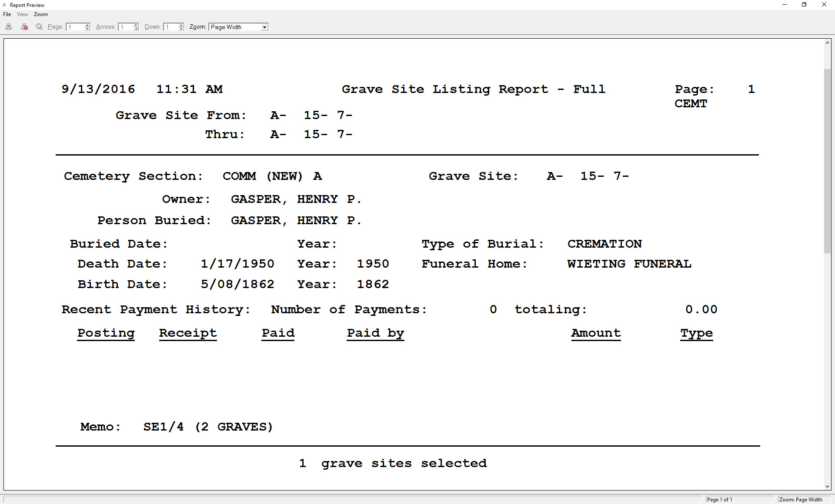Open the Zoom menu
This screenshot has width=835, height=504.
41,14
